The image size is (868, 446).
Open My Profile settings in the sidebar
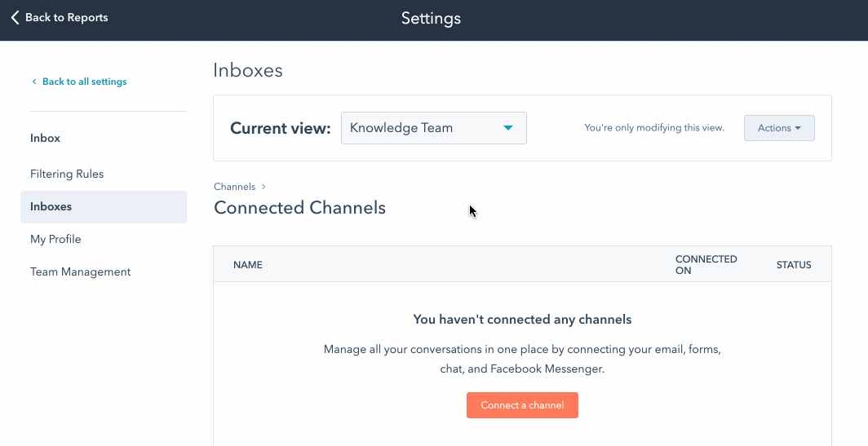55,239
